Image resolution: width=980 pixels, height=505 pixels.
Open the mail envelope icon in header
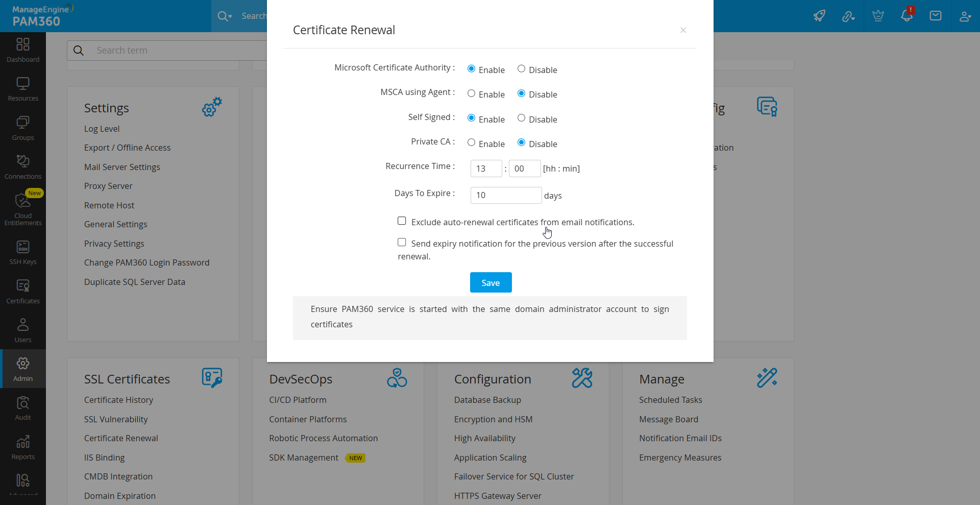[936, 16]
